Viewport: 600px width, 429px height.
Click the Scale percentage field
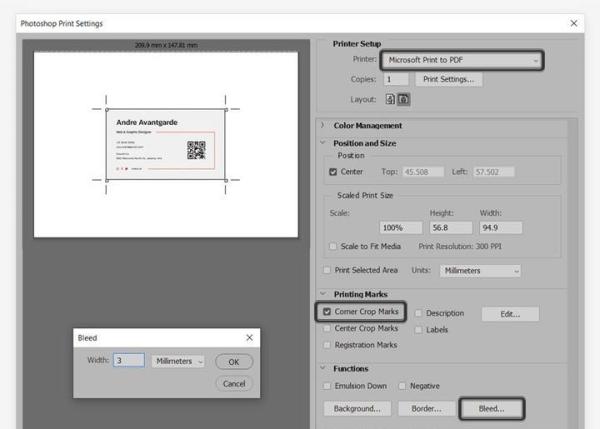(x=401, y=228)
